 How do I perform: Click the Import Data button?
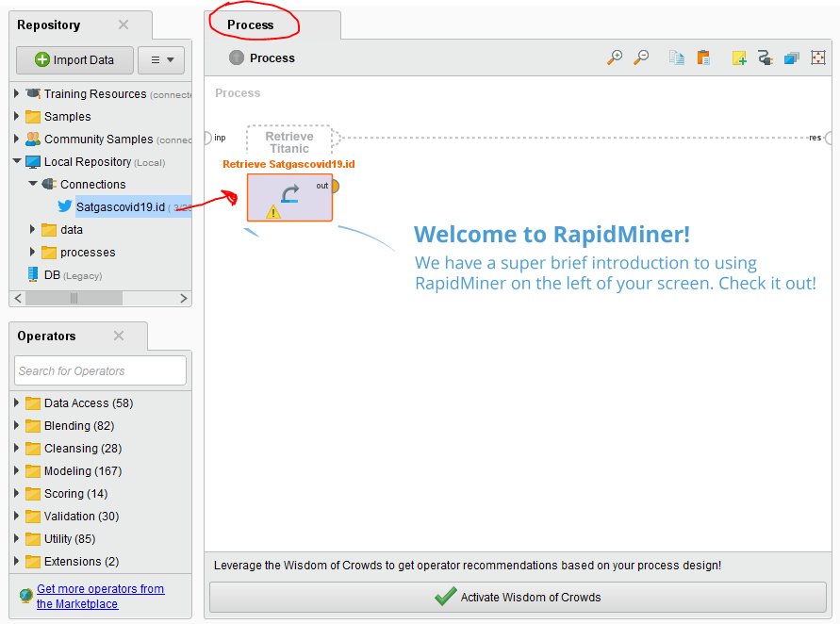[x=74, y=59]
